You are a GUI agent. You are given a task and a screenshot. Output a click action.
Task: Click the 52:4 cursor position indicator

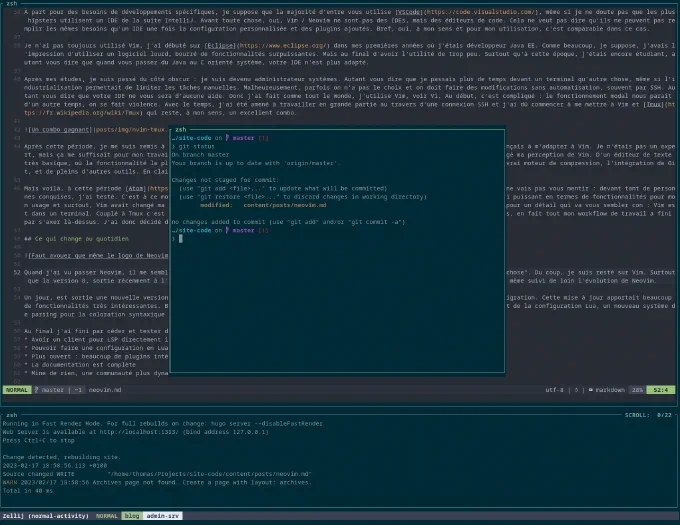(660, 390)
